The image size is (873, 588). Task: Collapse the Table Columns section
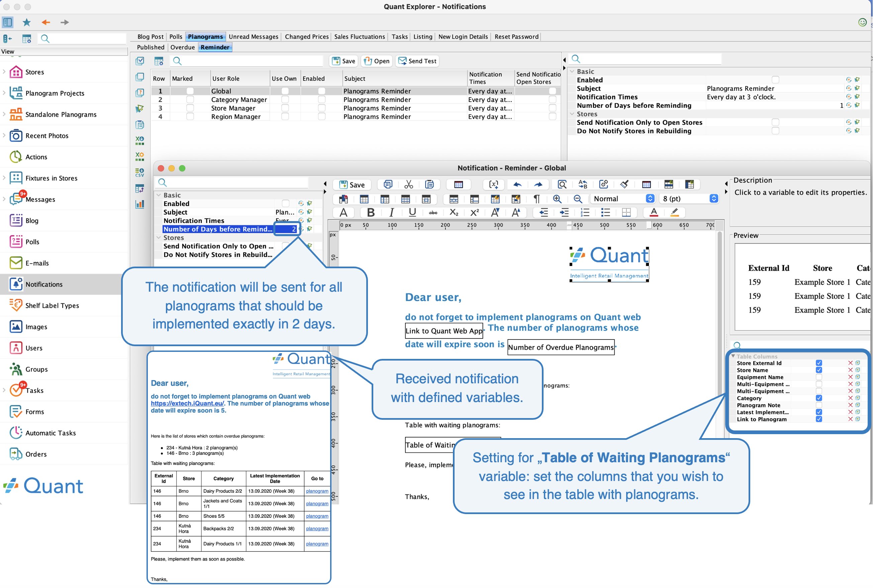tap(733, 356)
